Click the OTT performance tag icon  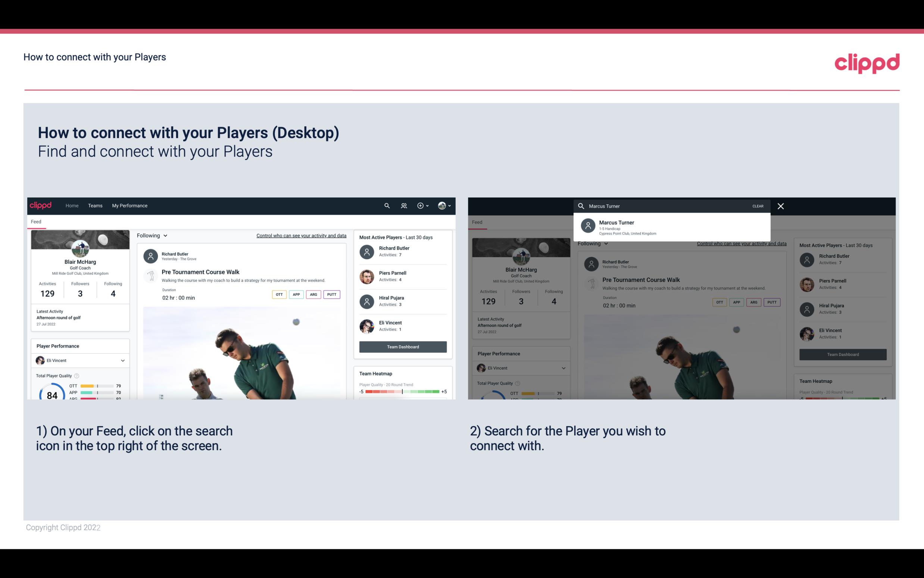(x=280, y=294)
